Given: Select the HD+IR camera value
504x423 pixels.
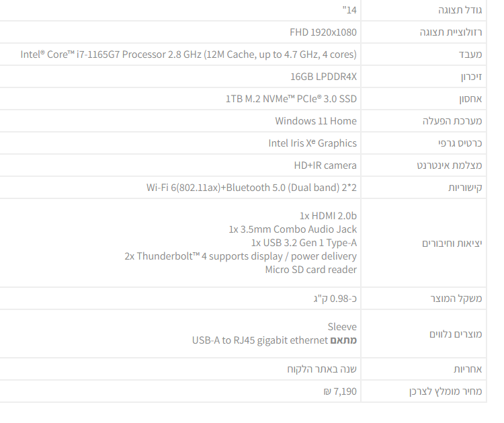Looking at the screenshot, I should tap(325, 165).
